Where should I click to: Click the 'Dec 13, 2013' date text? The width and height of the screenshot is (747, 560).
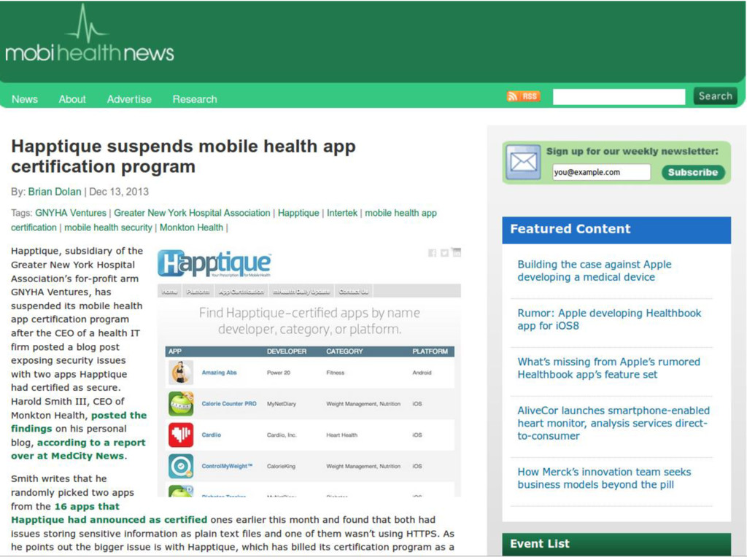pos(119,192)
